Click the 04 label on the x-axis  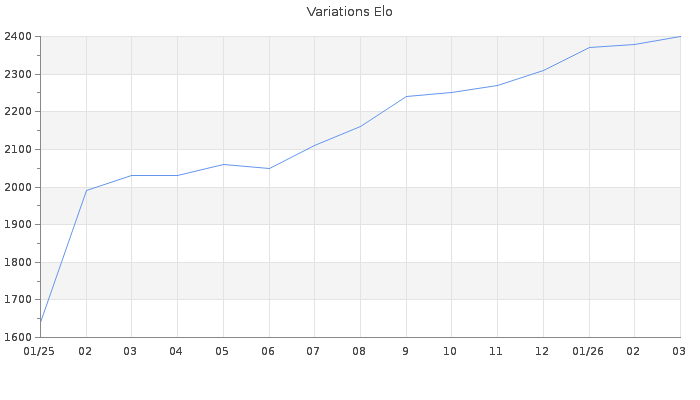pos(177,351)
